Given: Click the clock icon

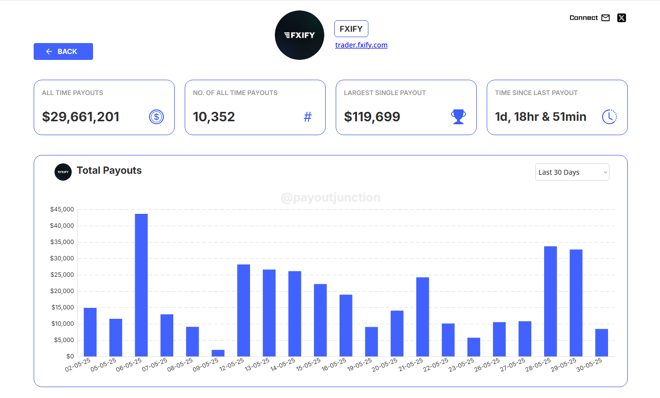Looking at the screenshot, I should (609, 117).
